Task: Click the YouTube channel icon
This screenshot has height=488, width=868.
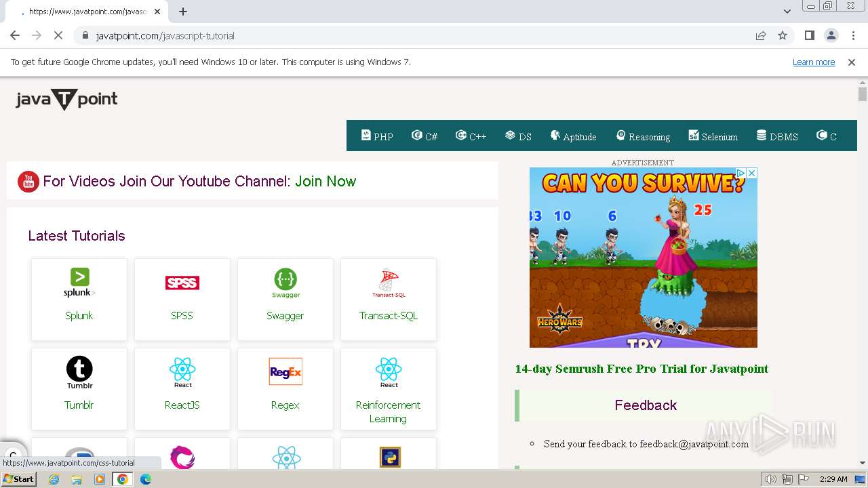Action: pyautogui.click(x=28, y=182)
